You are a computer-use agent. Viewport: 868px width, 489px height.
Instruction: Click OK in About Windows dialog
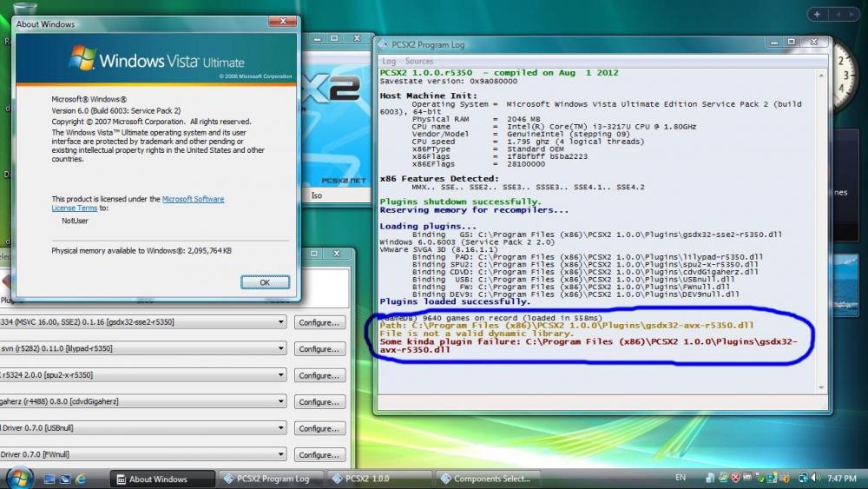pyautogui.click(x=265, y=282)
